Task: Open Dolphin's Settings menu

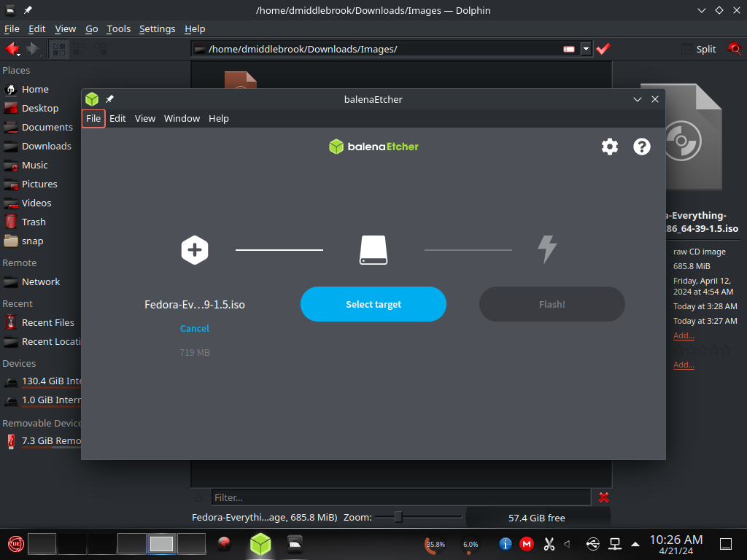Action: 158,29
